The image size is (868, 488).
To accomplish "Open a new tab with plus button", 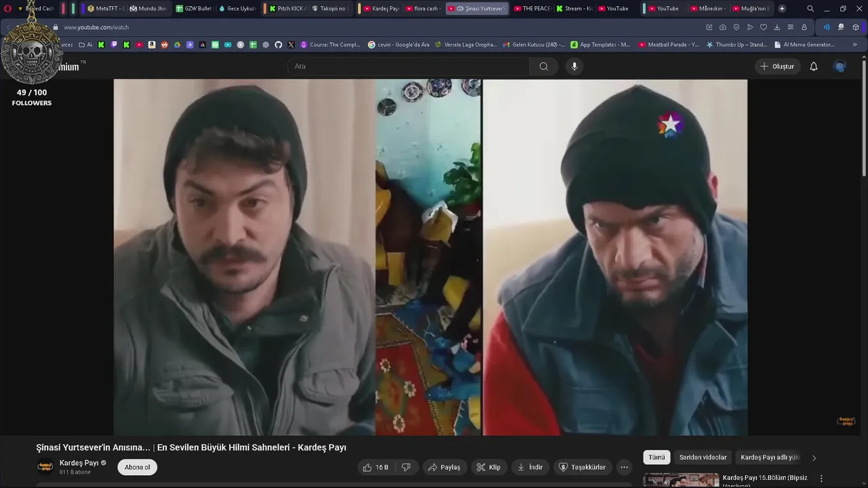I will (782, 9).
